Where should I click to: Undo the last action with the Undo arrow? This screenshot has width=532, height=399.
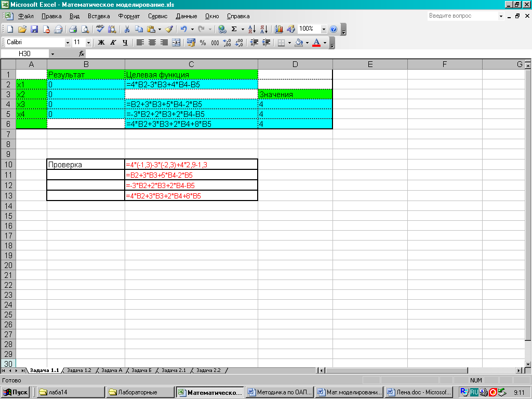coord(183,29)
